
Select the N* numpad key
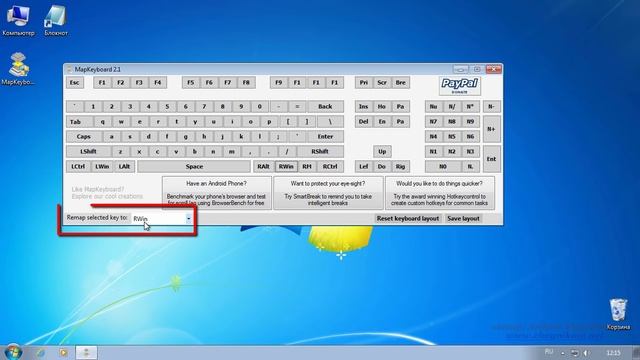[x=470, y=107]
